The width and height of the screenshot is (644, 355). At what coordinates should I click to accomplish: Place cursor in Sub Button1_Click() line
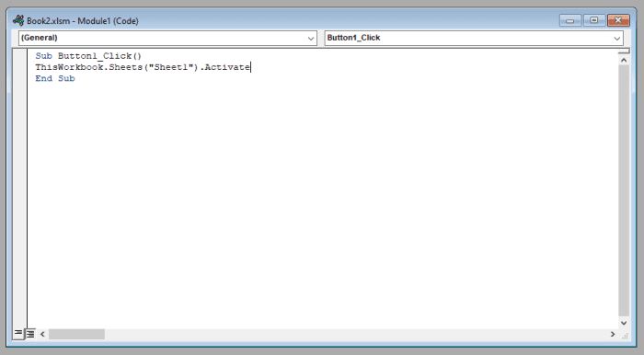pos(88,56)
